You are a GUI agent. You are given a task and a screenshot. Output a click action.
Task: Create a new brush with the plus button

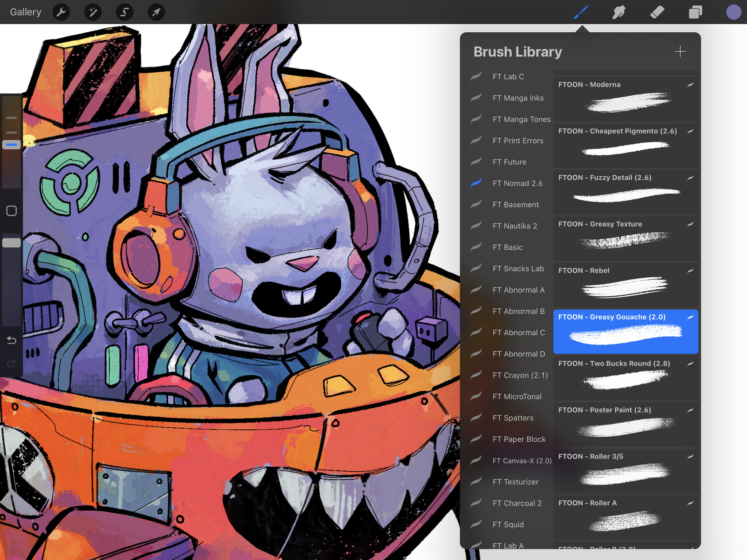click(680, 51)
